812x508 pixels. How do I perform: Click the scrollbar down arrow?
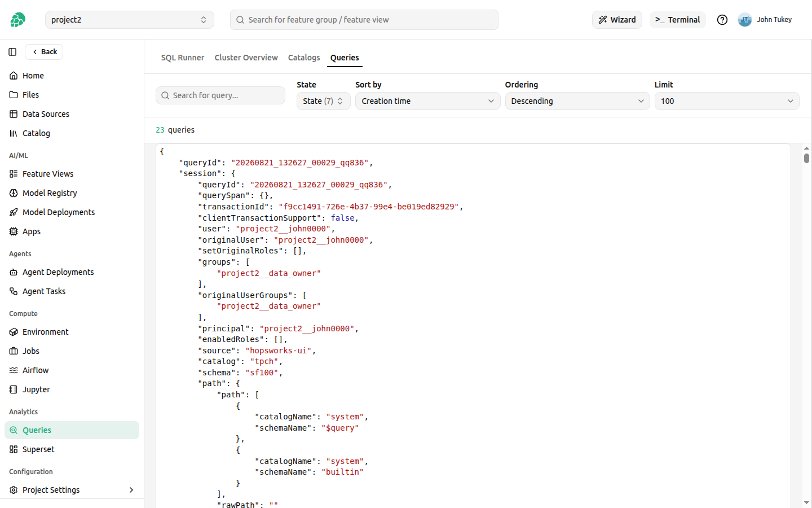pos(806,502)
